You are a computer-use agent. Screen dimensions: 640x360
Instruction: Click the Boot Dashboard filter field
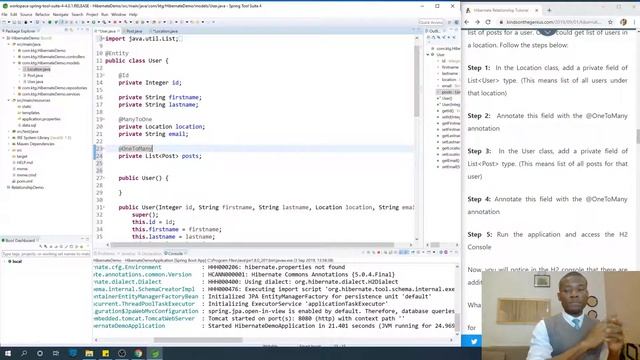(46, 254)
